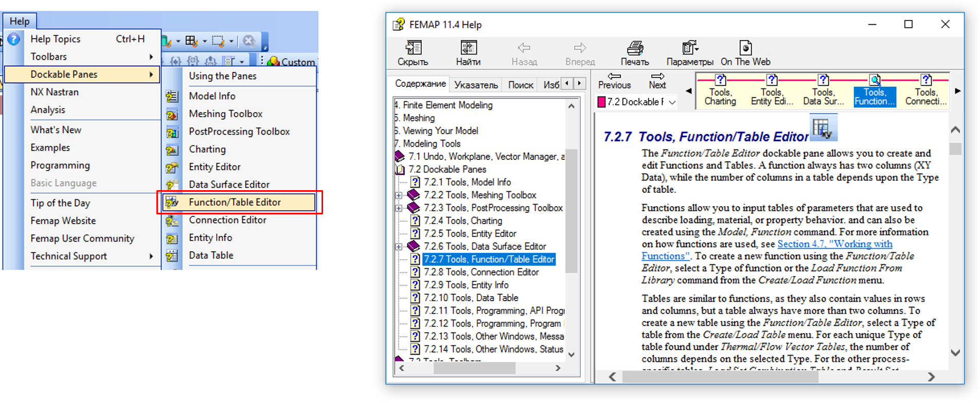Image resolution: width=980 pixels, height=403 pixels.
Task: Choose Function/Table Editor menu item
Action: [239, 203]
